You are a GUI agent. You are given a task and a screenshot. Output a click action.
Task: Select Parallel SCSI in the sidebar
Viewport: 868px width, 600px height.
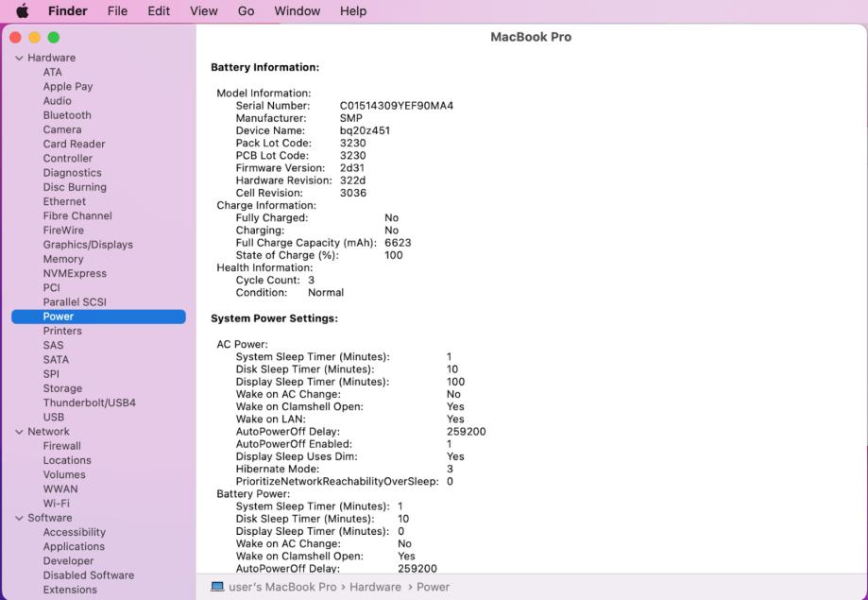point(75,302)
